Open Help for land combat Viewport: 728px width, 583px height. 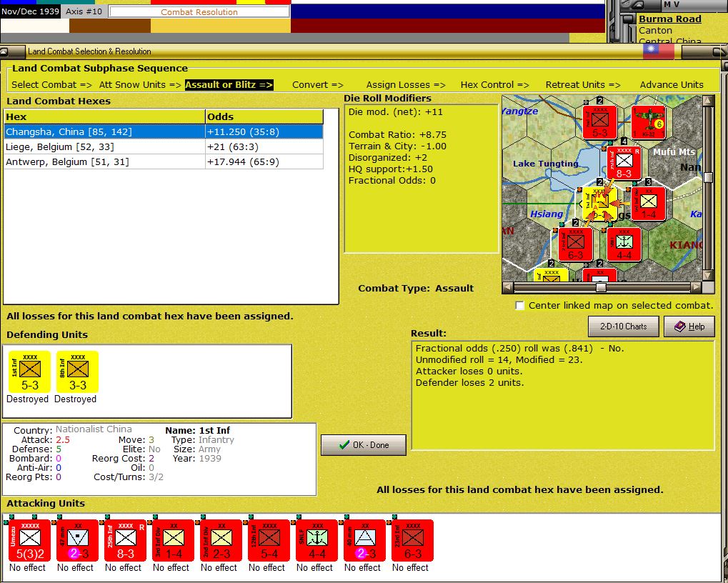coord(689,327)
